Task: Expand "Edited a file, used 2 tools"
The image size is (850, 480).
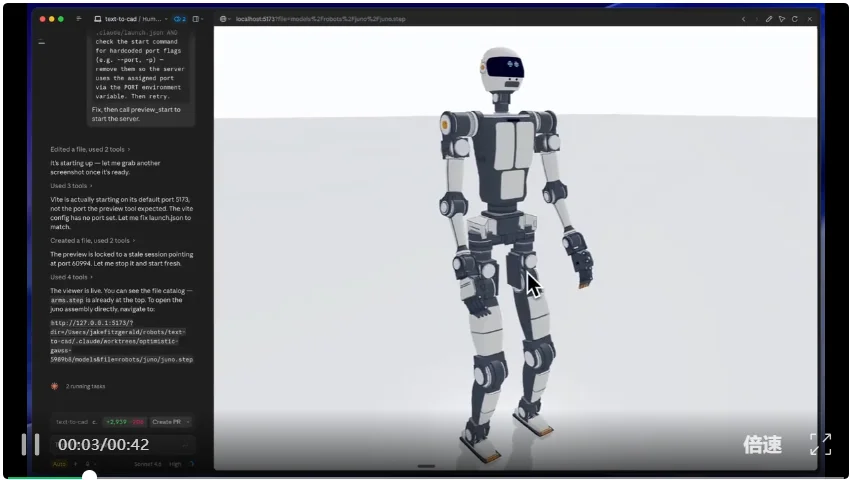Action: pyautogui.click(x=90, y=149)
